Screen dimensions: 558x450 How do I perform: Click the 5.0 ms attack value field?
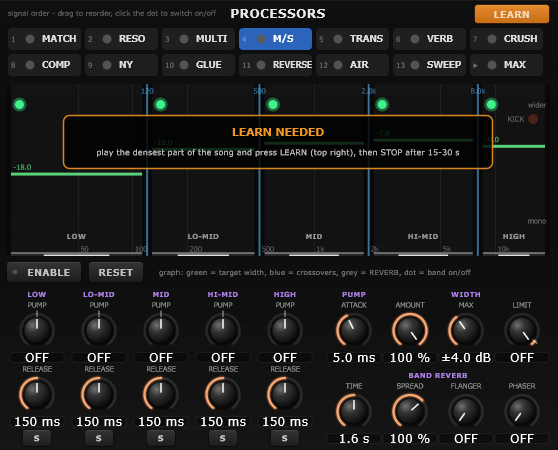(x=354, y=358)
